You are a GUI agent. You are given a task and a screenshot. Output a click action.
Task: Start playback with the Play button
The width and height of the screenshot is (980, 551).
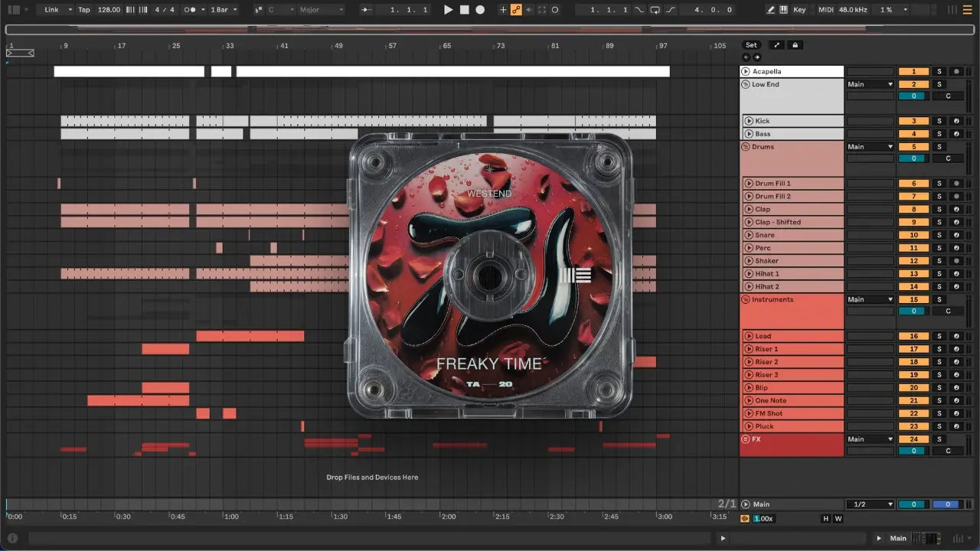(449, 10)
